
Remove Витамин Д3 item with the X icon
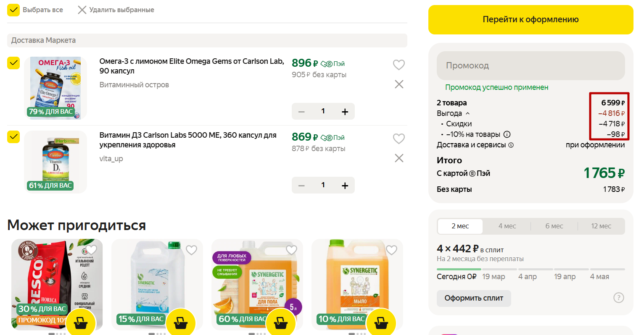(x=399, y=158)
